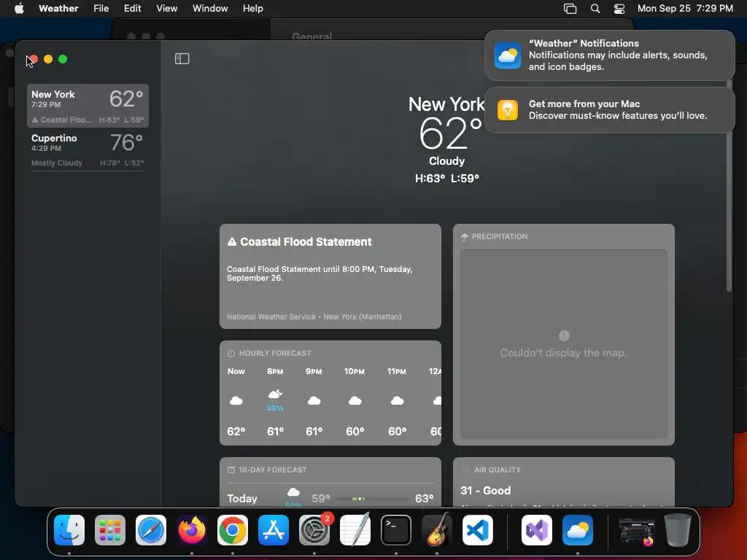Launch Firefox from the Dock
This screenshot has width=747, height=560.
(x=192, y=530)
